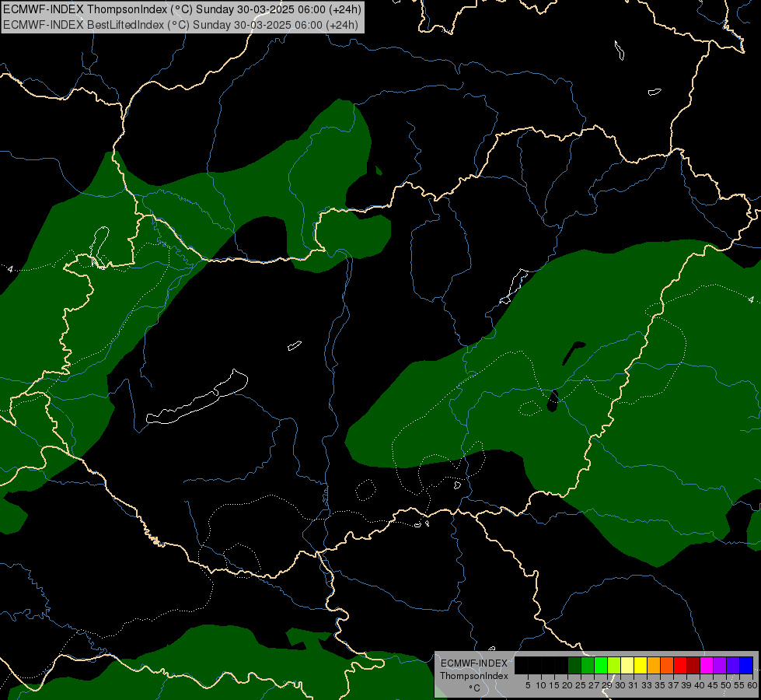Screen dimensions: 761x700
Task: Click the legend tick value '10'
Action: (541, 685)
